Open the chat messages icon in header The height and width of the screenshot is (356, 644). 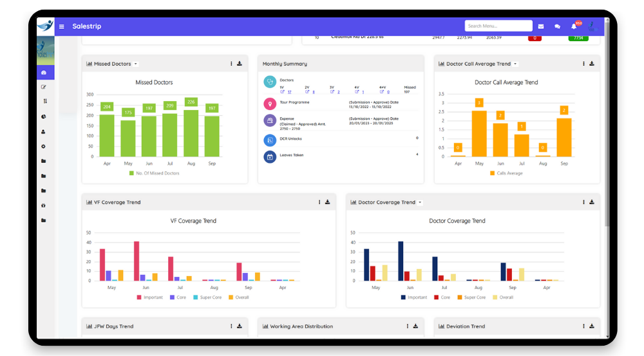pos(557,26)
